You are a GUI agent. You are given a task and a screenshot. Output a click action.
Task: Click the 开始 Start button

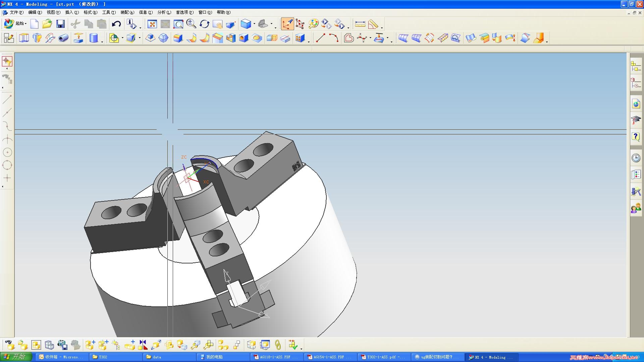(16, 357)
